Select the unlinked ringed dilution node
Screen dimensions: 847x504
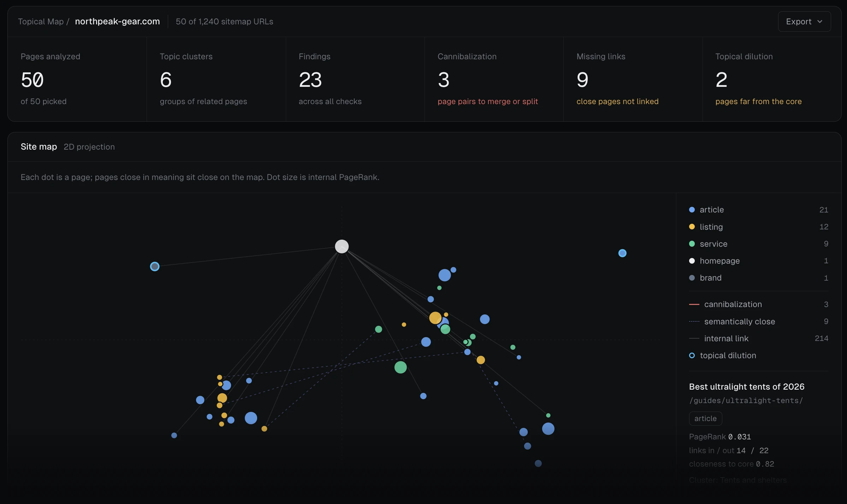click(x=622, y=253)
